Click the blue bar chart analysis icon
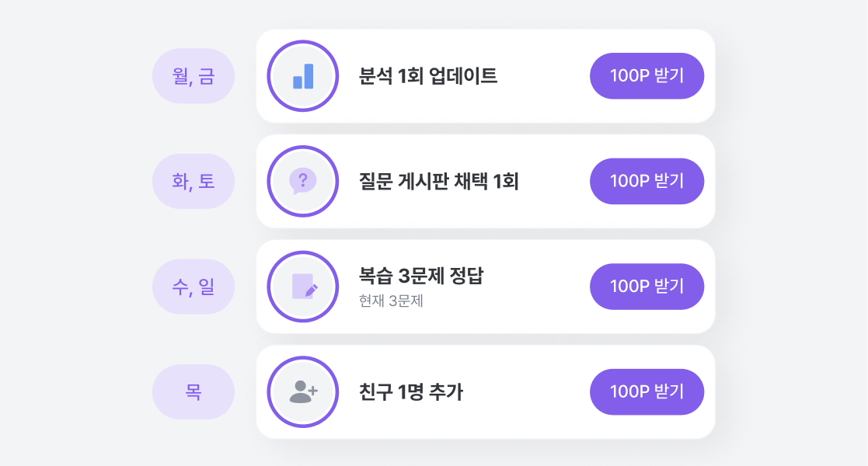 point(303,76)
